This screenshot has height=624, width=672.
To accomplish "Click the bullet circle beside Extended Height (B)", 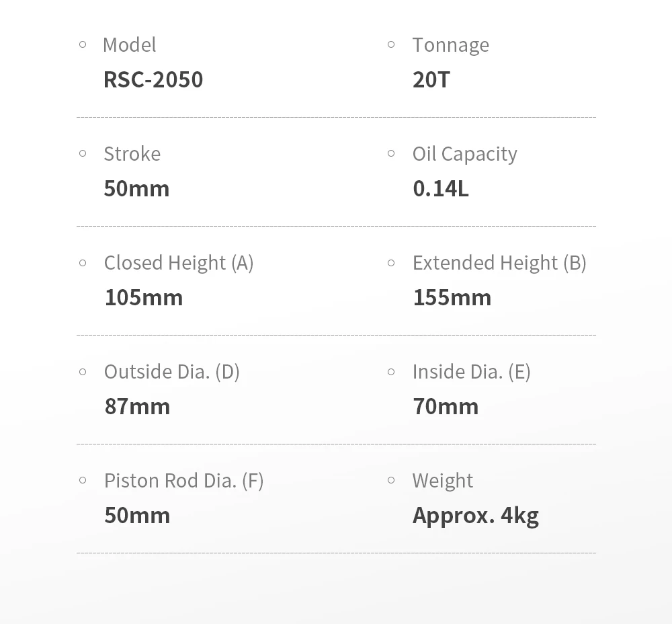I will point(391,262).
